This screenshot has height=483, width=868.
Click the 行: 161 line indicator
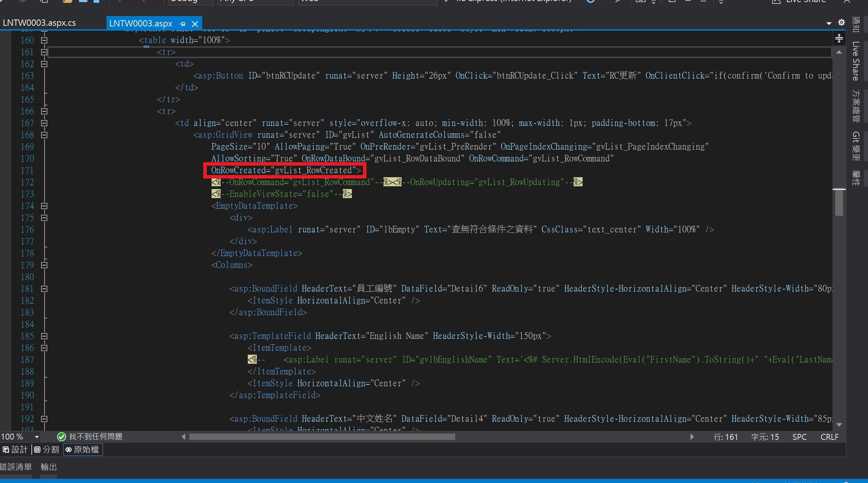pos(726,437)
